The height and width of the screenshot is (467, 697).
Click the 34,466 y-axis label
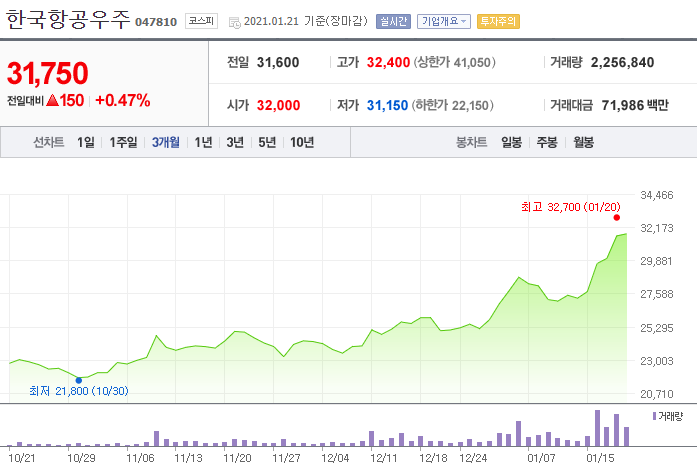tap(657, 195)
